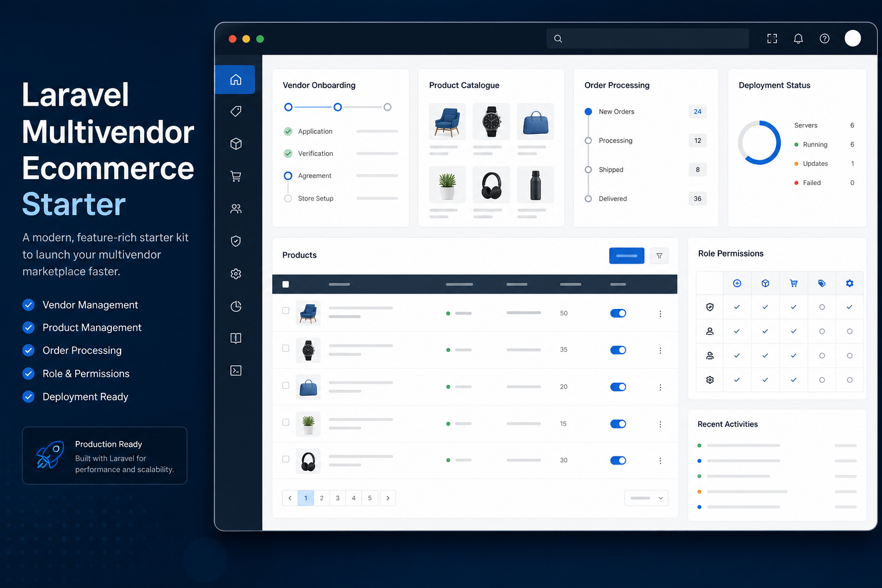
Task: Open row menu for quantity 35 product
Action: (660, 350)
